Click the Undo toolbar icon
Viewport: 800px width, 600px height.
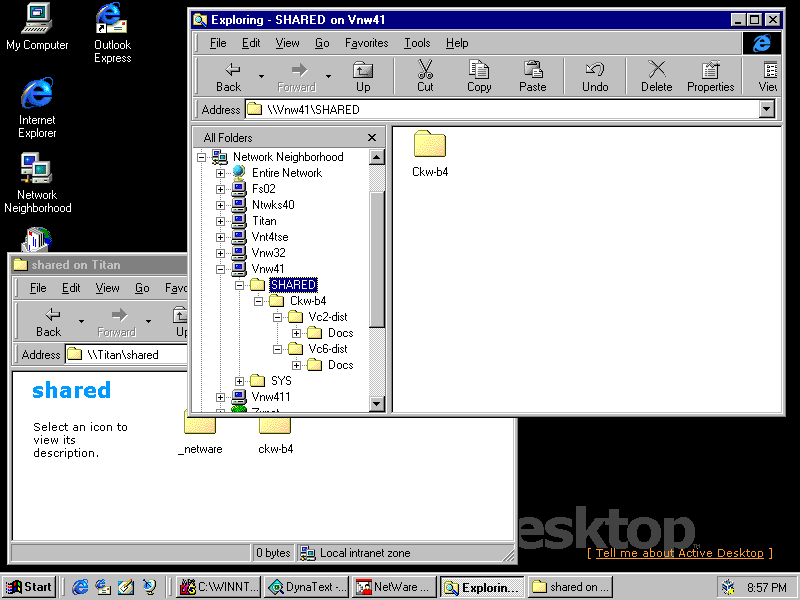tap(595, 77)
